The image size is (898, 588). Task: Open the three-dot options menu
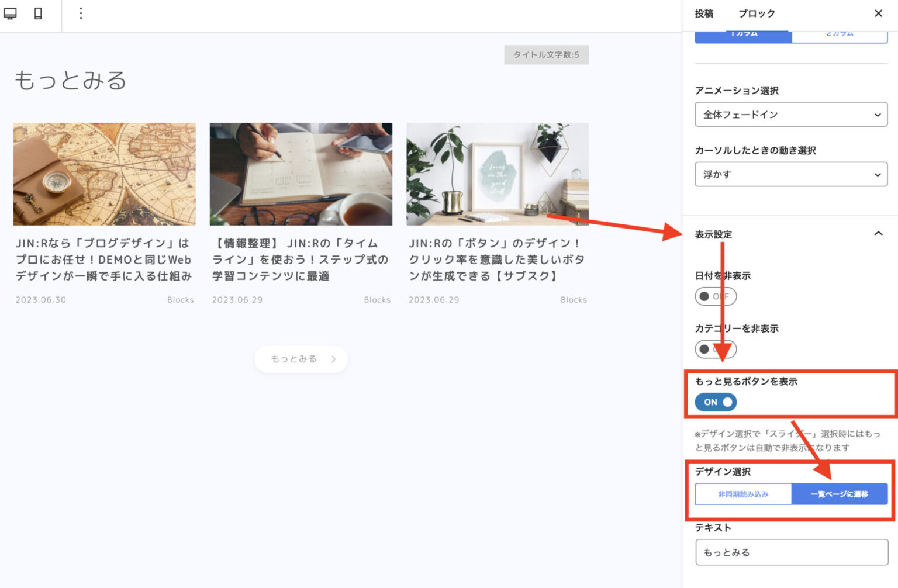(x=81, y=13)
